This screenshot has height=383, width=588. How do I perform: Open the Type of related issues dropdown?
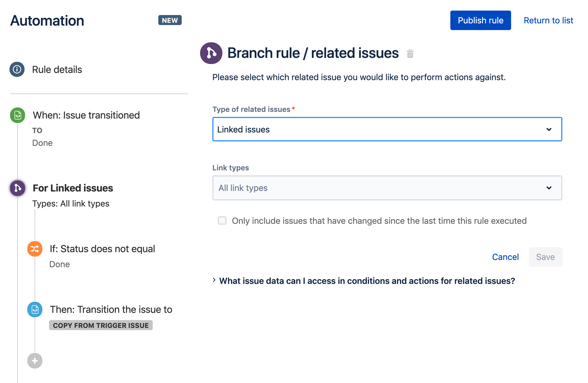click(x=387, y=129)
